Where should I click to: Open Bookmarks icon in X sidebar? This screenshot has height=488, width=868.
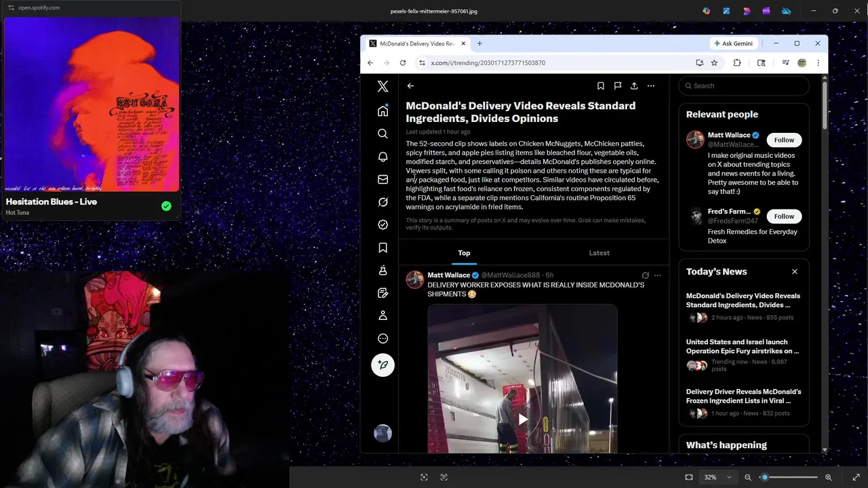(382, 247)
